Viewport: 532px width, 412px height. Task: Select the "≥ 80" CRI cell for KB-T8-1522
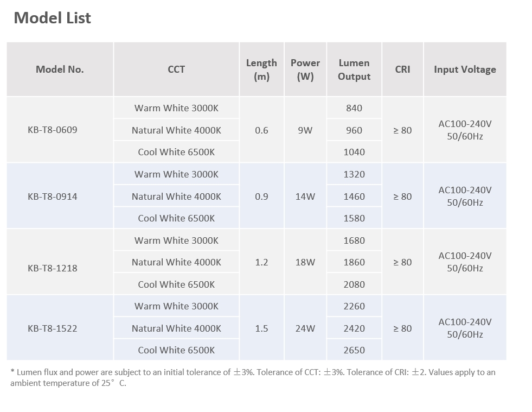403,328
